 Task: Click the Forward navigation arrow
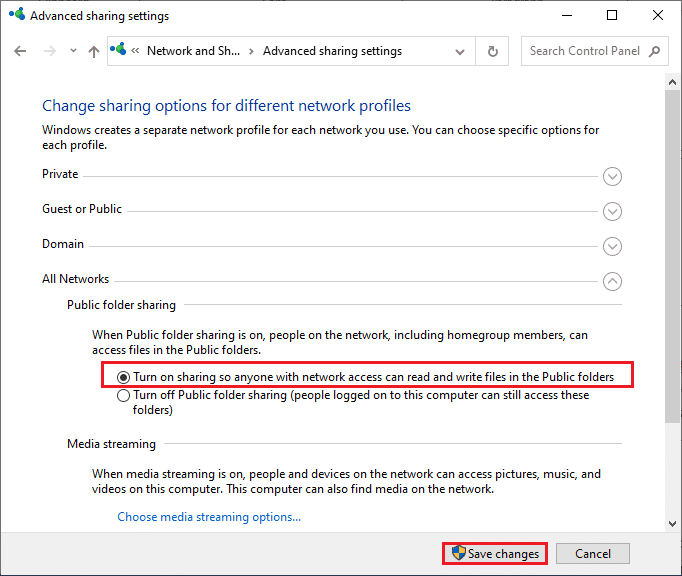pos(47,51)
